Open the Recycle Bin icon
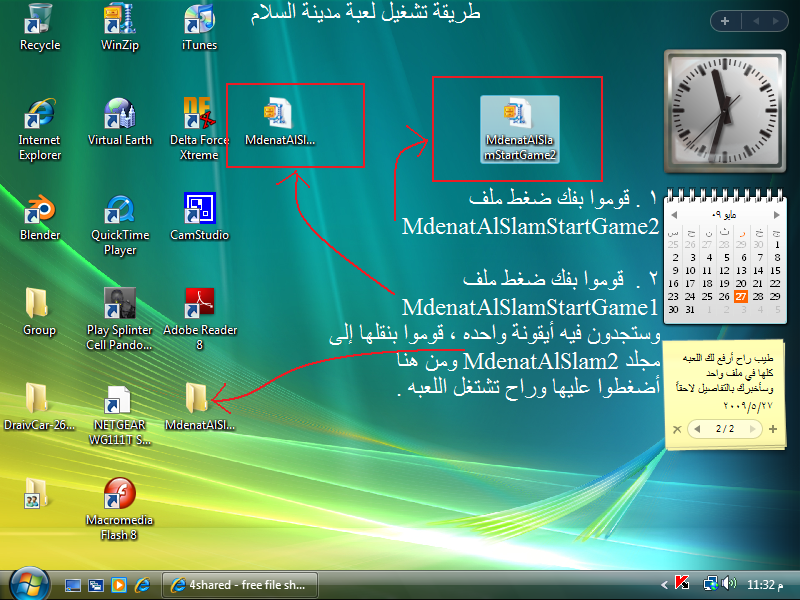800x600 pixels. coord(39,27)
